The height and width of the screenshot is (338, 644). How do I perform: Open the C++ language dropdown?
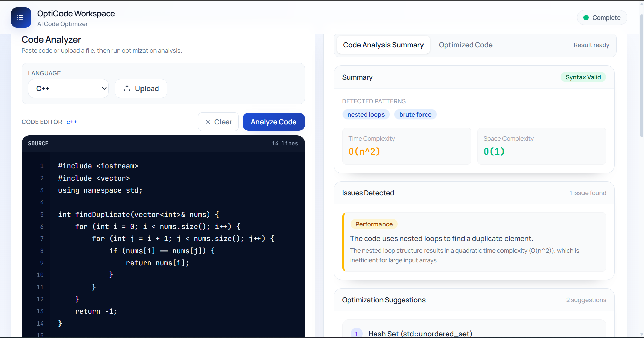tap(68, 88)
